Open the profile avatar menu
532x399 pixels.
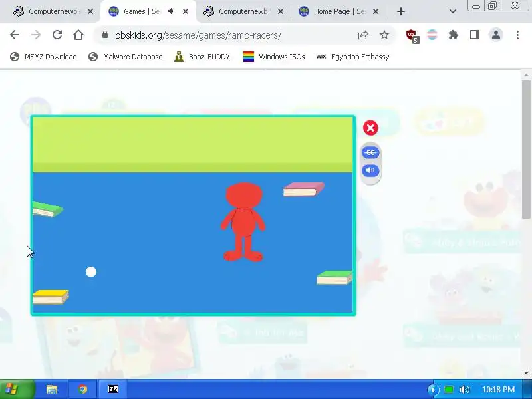point(496,35)
